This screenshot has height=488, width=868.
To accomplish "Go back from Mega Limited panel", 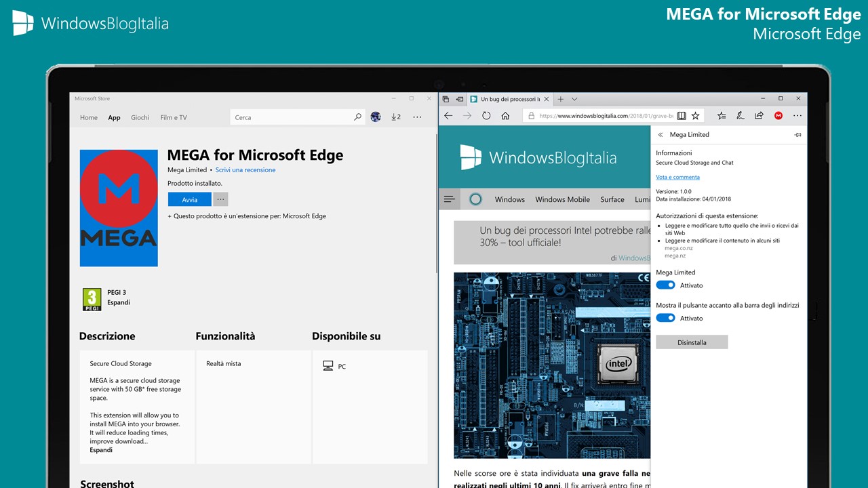I will click(x=660, y=135).
